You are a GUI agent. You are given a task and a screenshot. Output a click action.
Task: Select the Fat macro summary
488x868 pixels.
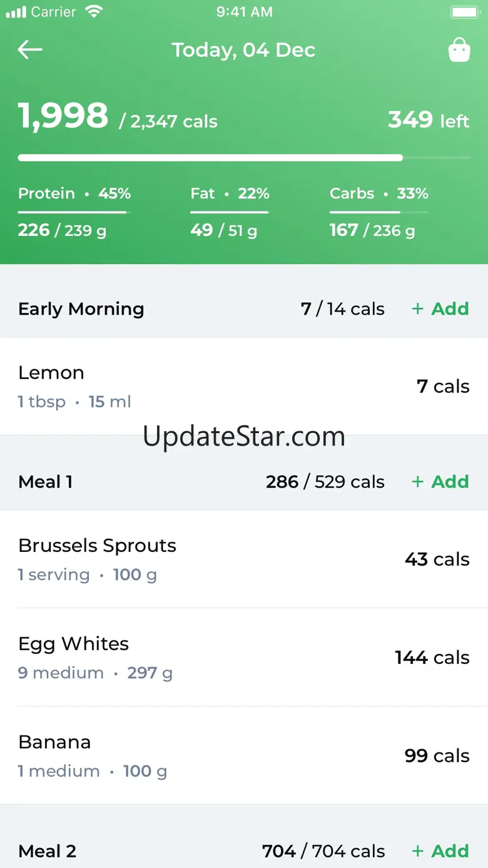pyautogui.click(x=230, y=213)
